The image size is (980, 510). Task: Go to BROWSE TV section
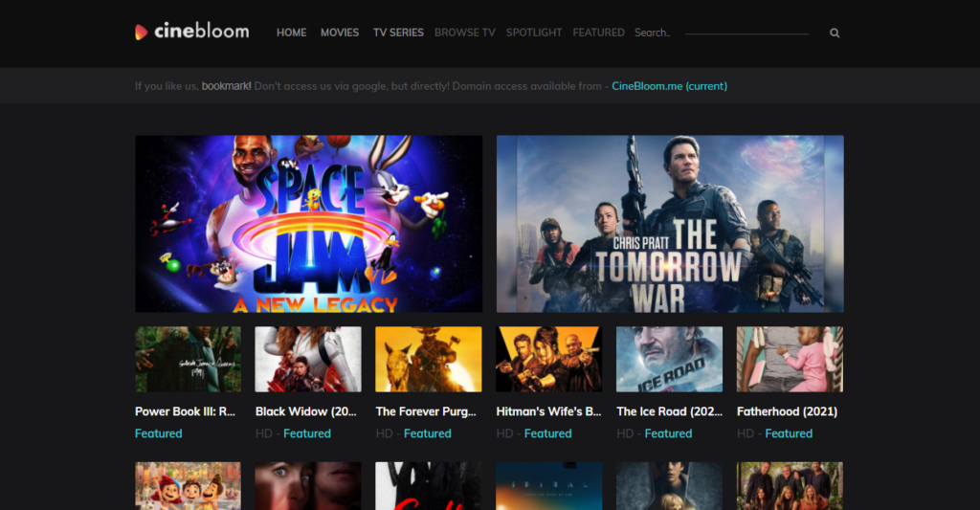(464, 33)
